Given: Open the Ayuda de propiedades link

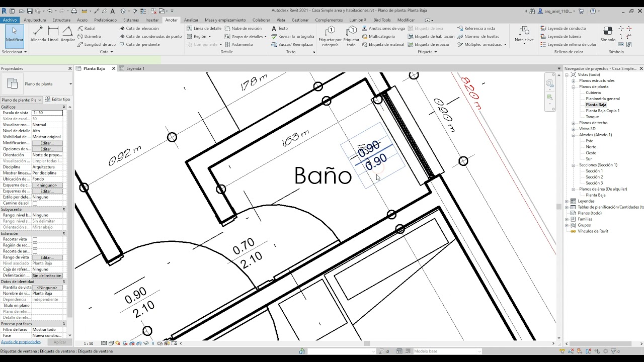Looking at the screenshot, I should pos(21,342).
